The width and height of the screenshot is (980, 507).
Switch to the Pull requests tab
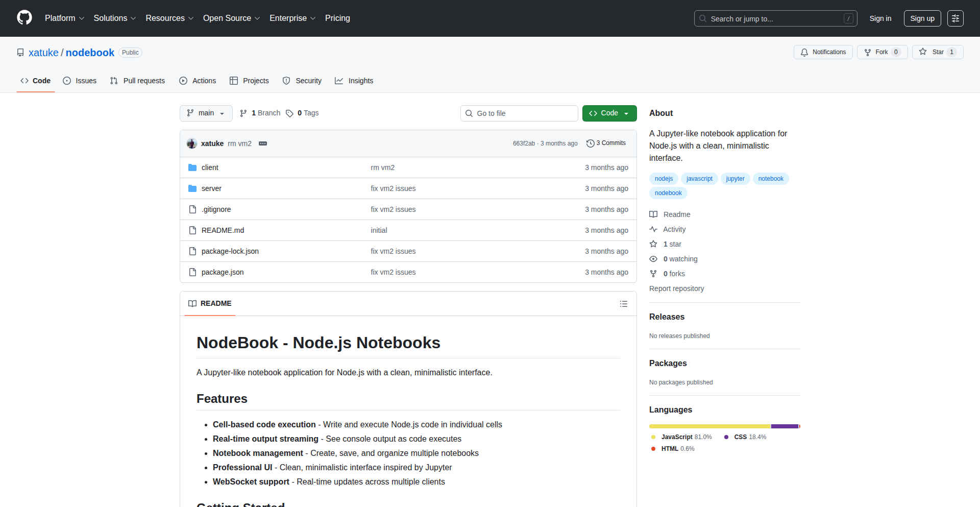click(137, 80)
